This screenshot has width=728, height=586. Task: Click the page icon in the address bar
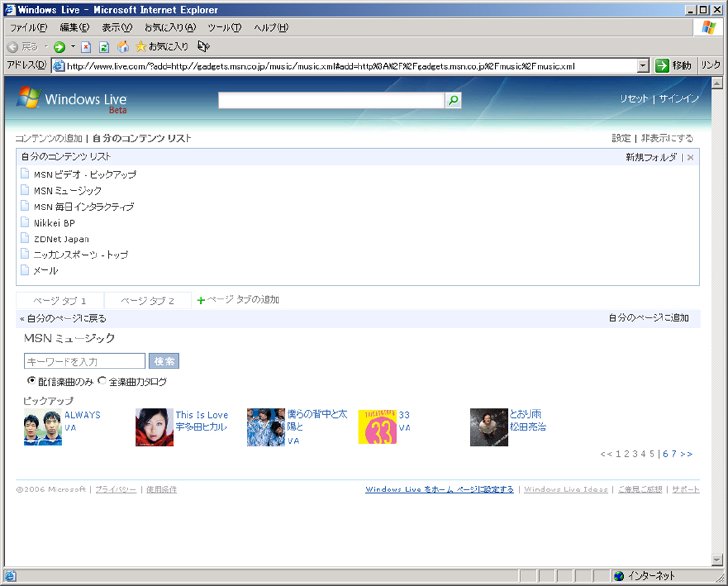coord(59,66)
